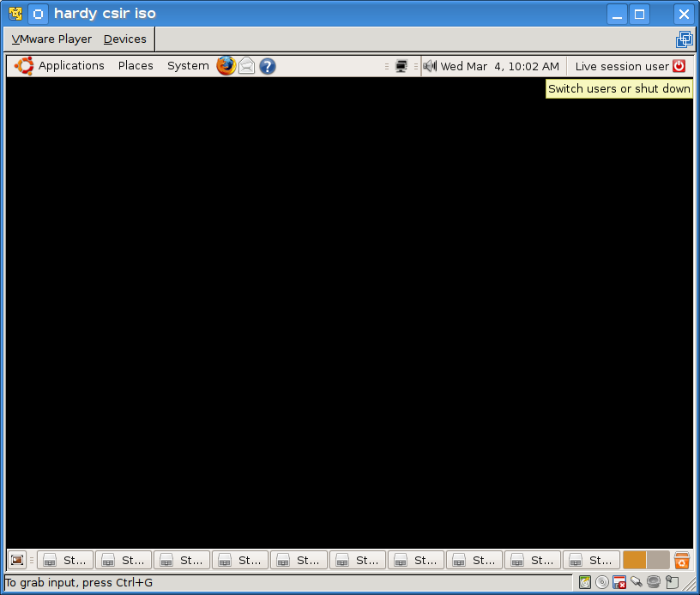The image size is (700, 595).
Task: Open the Trash icon in bottom panel
Action: [x=682, y=561]
